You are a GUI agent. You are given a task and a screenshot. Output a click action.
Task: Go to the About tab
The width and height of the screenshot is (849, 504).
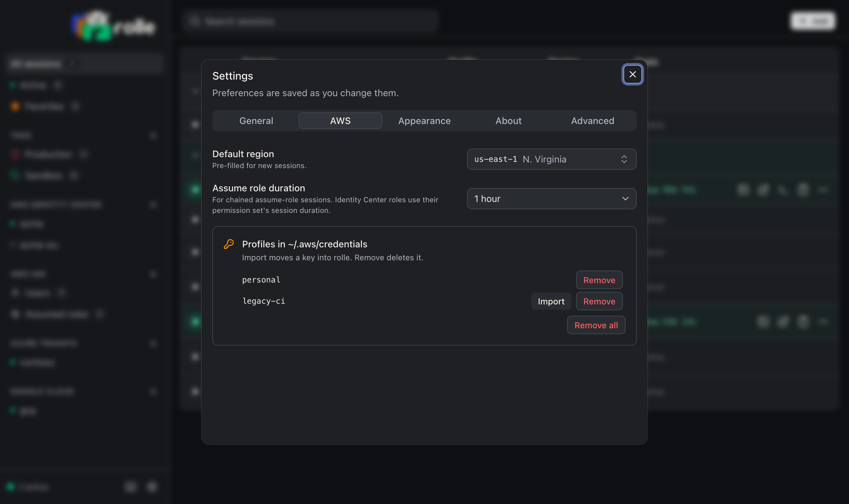(x=508, y=121)
